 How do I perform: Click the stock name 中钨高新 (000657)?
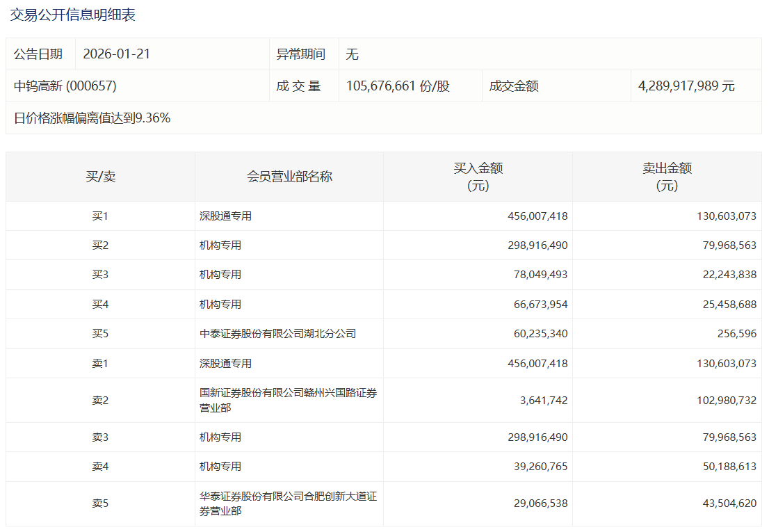click(65, 86)
